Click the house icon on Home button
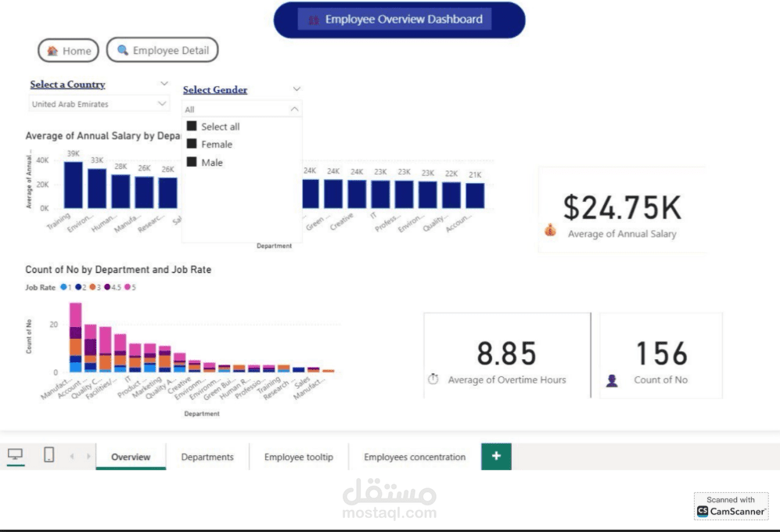The width and height of the screenshot is (780, 532). tap(52, 51)
